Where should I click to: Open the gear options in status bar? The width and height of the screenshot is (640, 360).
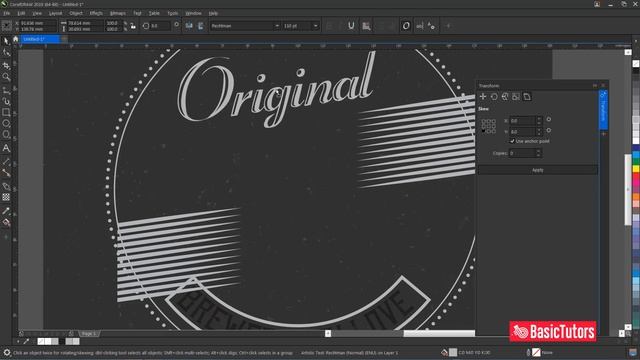click(x=7, y=352)
